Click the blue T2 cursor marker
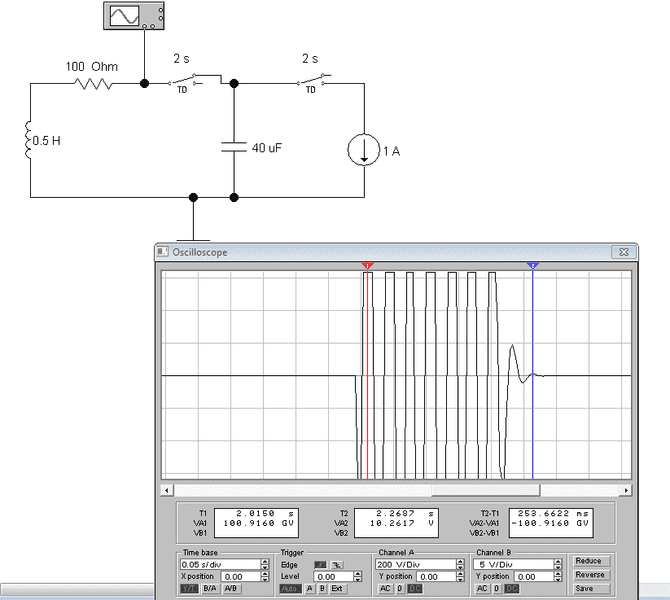670x600 pixels. [533, 267]
